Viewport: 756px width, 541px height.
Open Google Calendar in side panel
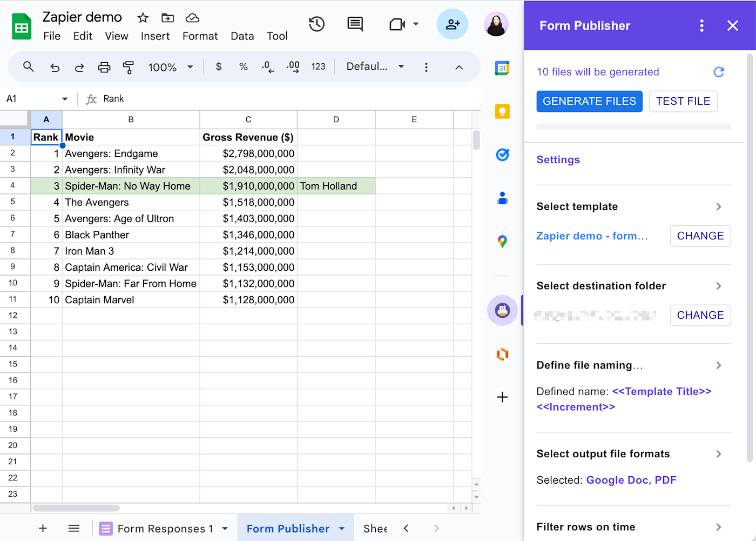point(502,68)
